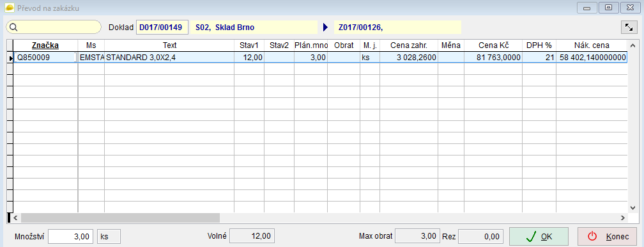Click the Ms column header
Image resolution: width=644 pixels, height=247 pixels.
coord(91,45)
